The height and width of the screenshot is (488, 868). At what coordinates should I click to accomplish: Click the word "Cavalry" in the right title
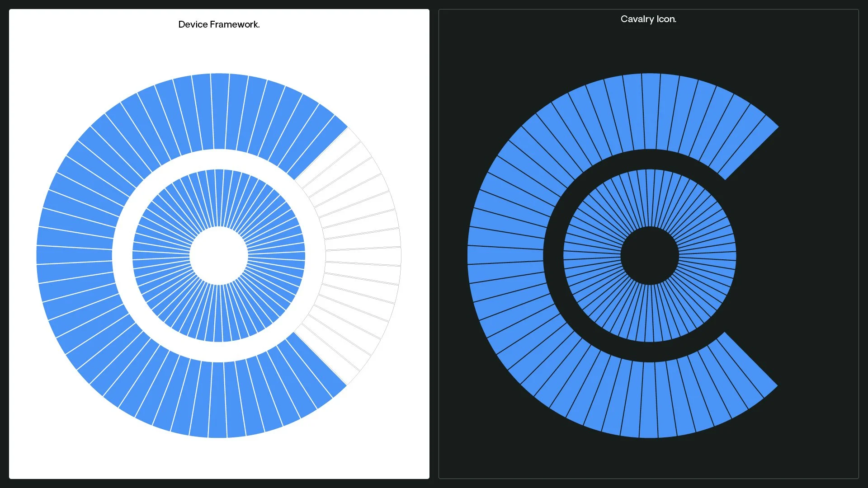pos(637,19)
